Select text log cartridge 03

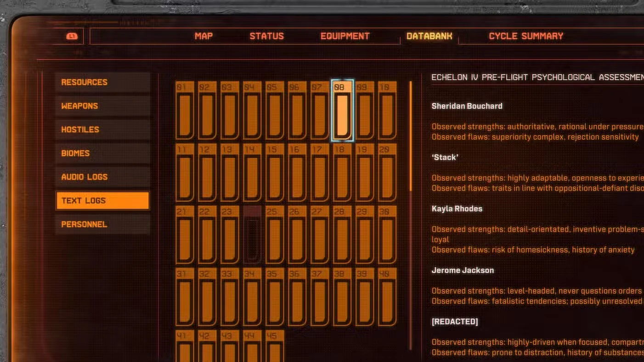(x=230, y=110)
